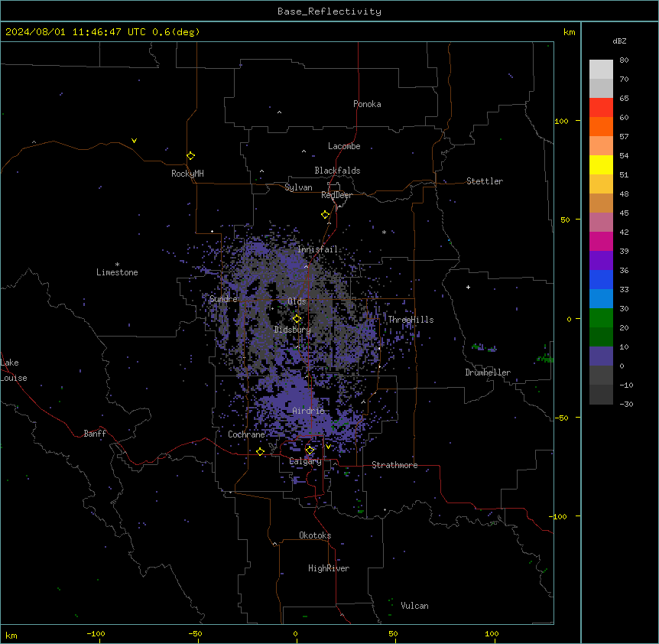Select the purple 36-39 dBZ legend swatch
This screenshot has height=644, width=659.
pyautogui.click(x=601, y=260)
